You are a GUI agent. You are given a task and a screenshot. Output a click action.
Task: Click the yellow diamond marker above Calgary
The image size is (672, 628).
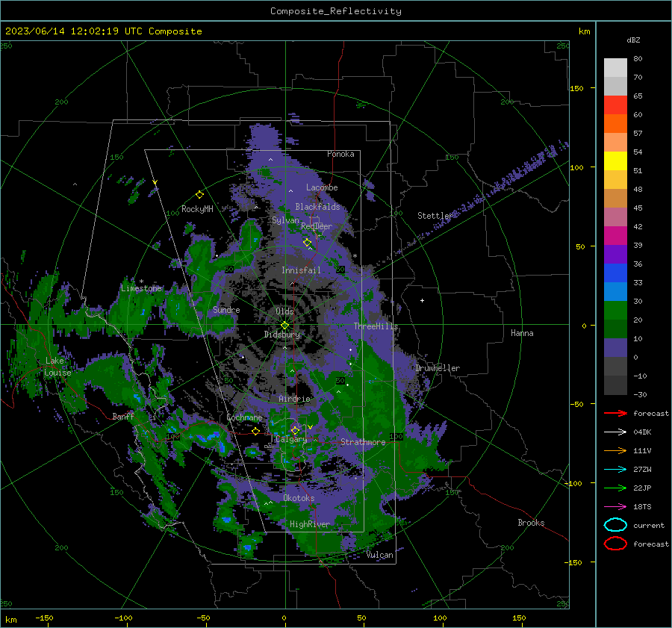[x=295, y=430]
